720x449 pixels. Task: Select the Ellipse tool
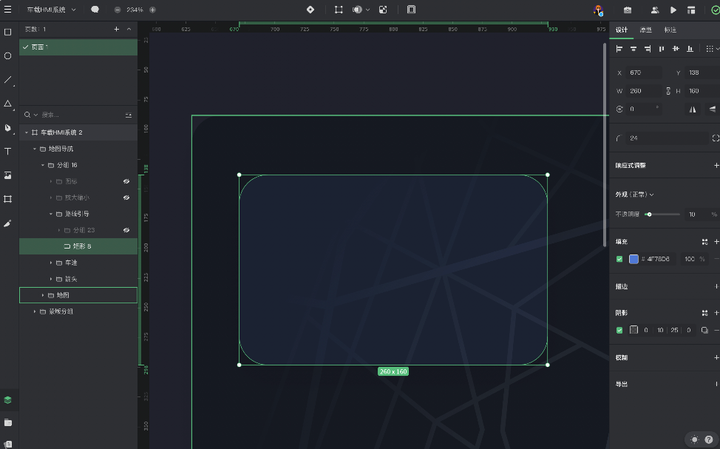coord(7,56)
